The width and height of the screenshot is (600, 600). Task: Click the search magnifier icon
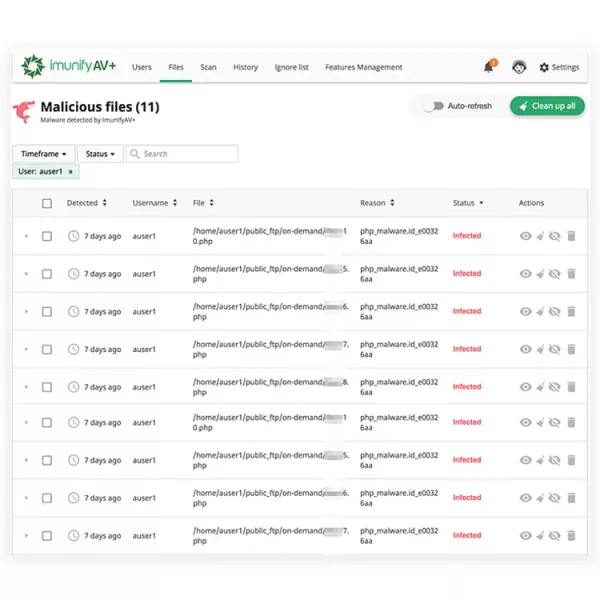[x=134, y=154]
